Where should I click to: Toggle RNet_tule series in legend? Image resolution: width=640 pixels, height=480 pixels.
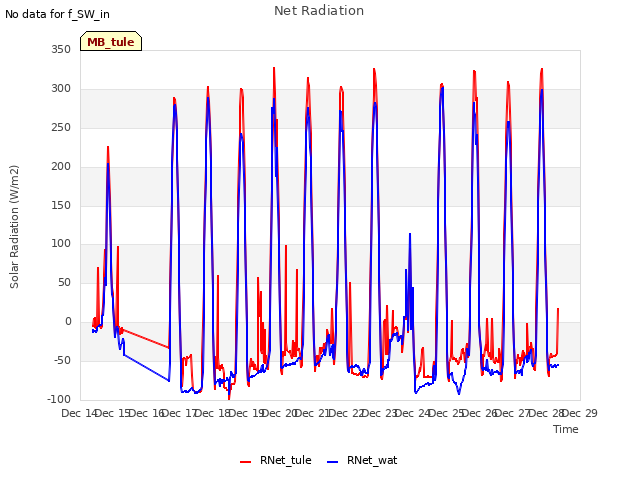(x=276, y=460)
